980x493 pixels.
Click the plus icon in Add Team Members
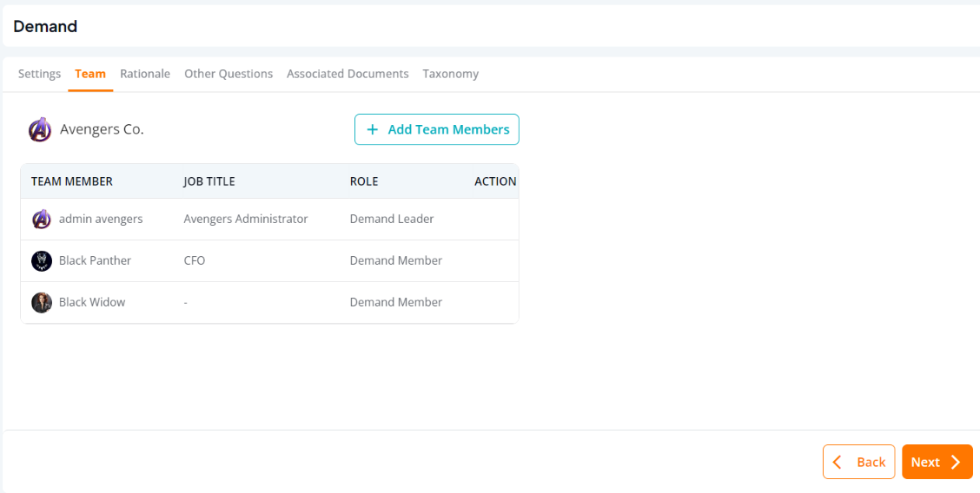coord(372,129)
